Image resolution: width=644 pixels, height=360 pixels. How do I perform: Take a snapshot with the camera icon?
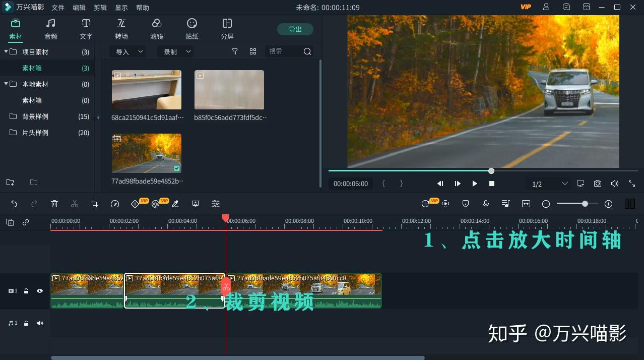pyautogui.click(x=597, y=184)
